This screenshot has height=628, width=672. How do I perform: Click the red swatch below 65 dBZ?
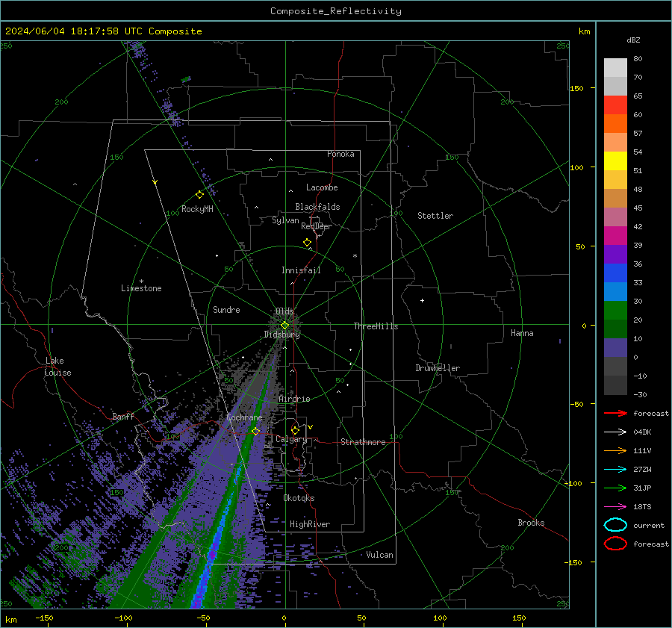(x=615, y=105)
